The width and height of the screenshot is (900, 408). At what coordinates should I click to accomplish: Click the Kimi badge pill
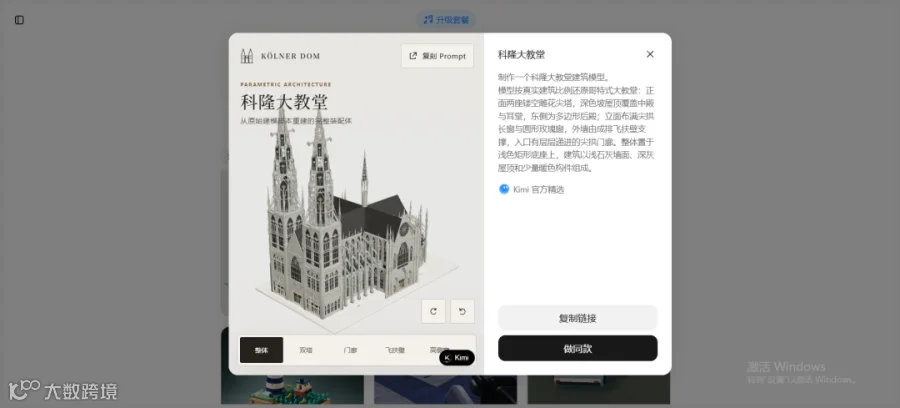[457, 358]
